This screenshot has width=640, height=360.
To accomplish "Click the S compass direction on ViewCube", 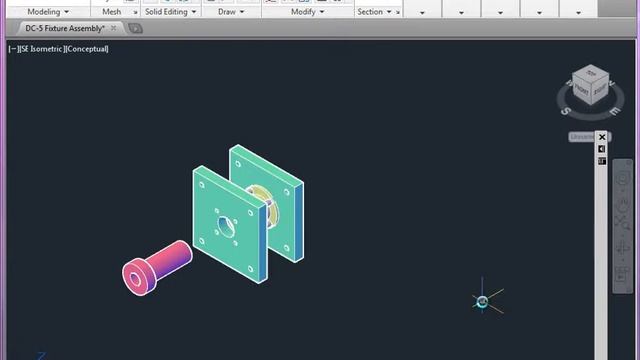I will pos(565,111).
